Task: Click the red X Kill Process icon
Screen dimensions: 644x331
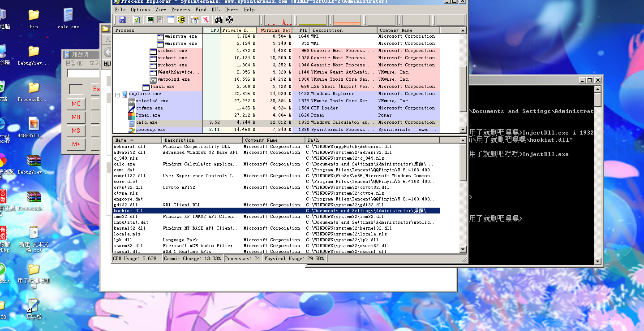Action: coord(205,20)
